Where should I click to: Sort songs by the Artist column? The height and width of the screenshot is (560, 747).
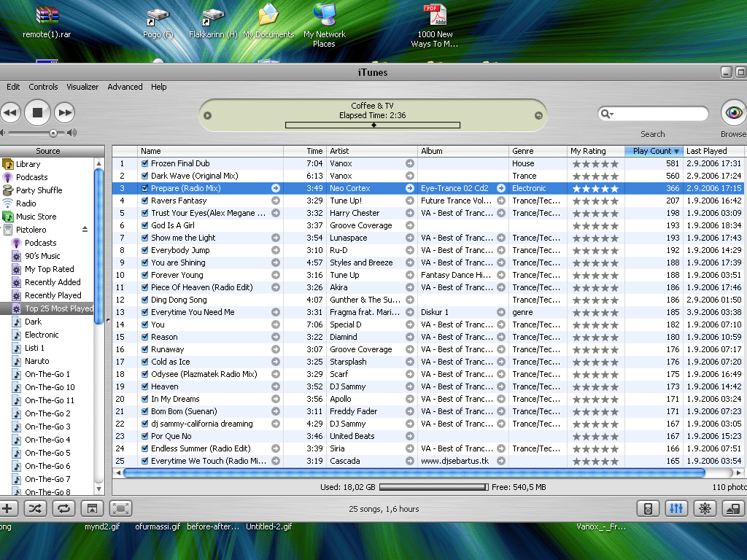point(372,151)
